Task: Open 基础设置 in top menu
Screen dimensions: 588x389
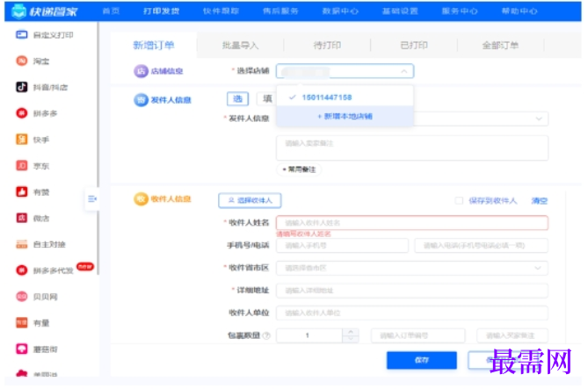Action: (x=400, y=11)
